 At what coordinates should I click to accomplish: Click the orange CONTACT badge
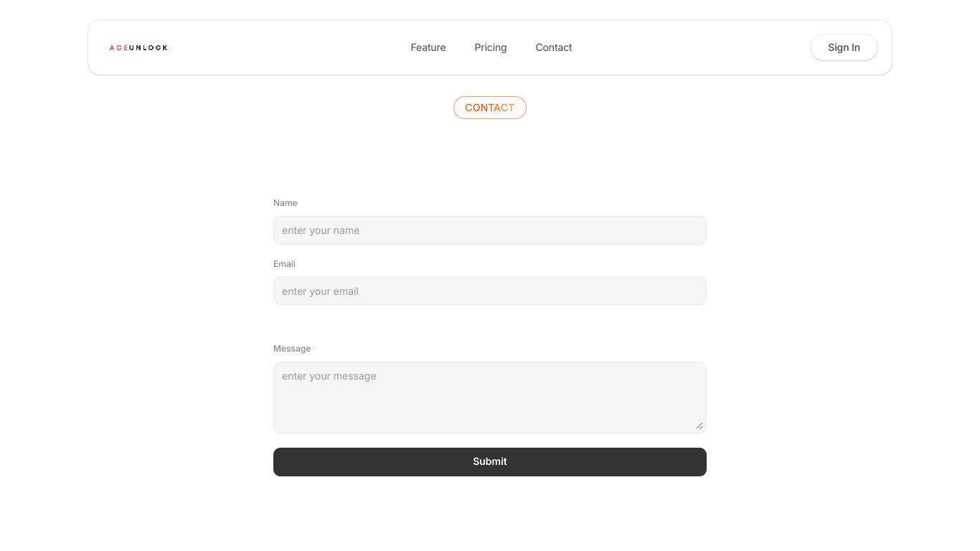click(x=490, y=108)
